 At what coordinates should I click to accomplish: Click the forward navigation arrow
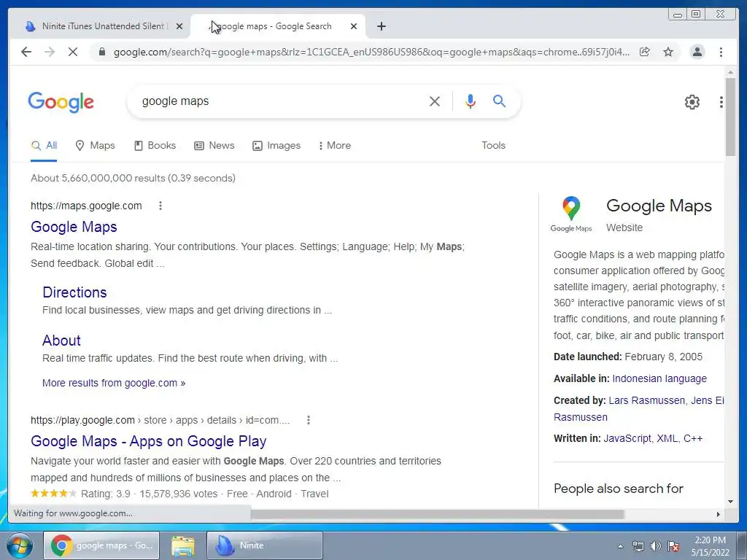click(x=50, y=52)
